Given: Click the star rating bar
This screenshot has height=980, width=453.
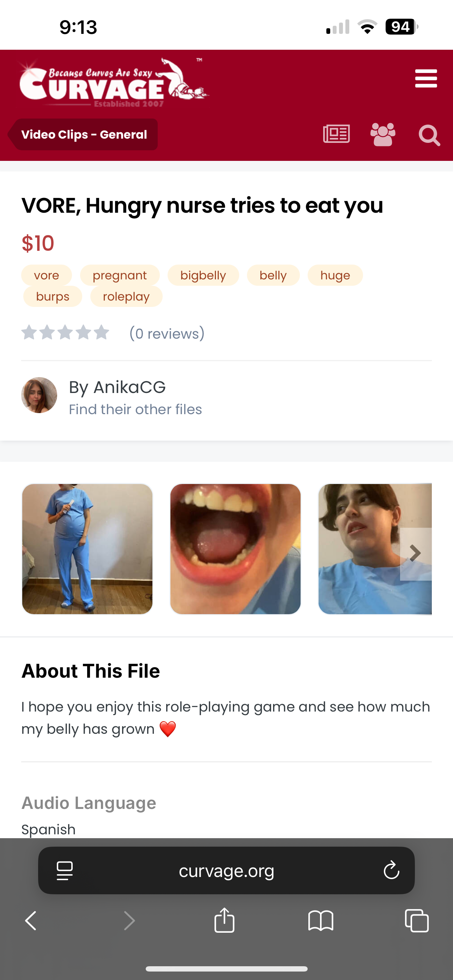Looking at the screenshot, I should (x=65, y=333).
